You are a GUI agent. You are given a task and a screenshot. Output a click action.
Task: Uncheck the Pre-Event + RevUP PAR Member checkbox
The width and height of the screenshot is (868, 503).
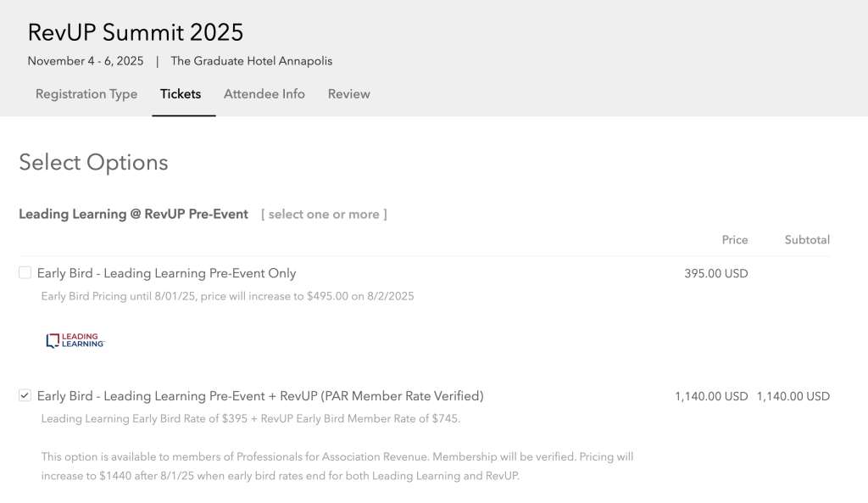pos(25,395)
